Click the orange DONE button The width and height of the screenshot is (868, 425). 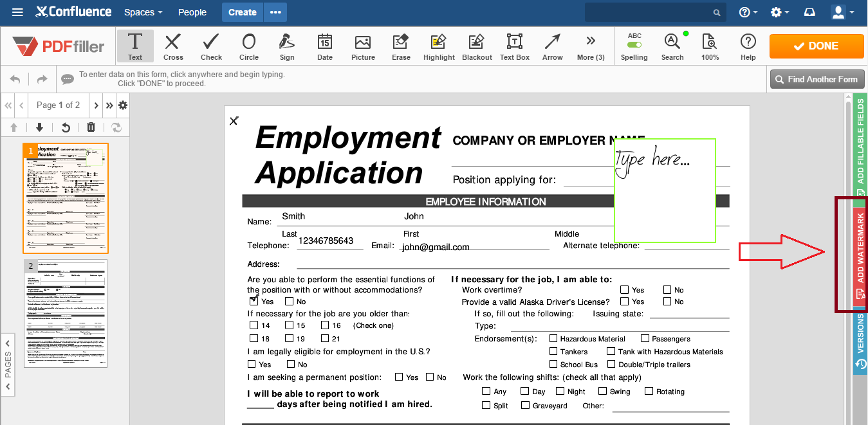click(817, 46)
